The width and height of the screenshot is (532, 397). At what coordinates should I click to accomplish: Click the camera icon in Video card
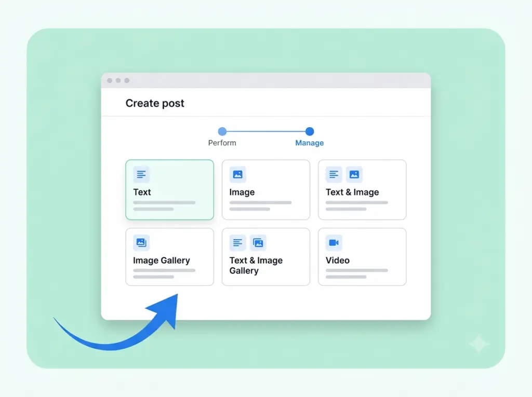pos(334,243)
